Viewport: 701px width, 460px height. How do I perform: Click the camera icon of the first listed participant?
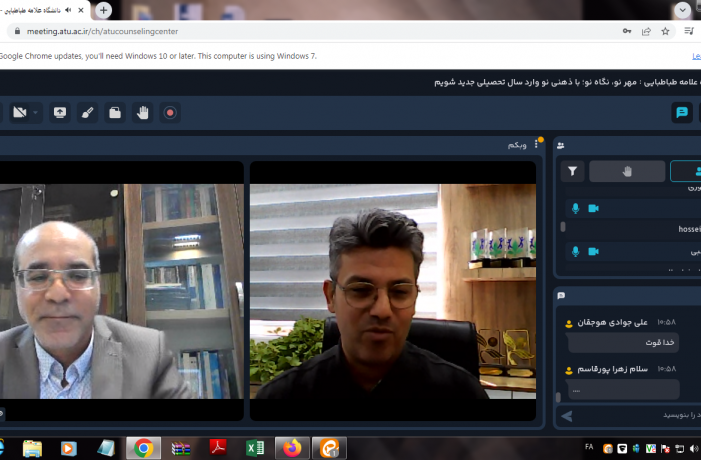593,208
